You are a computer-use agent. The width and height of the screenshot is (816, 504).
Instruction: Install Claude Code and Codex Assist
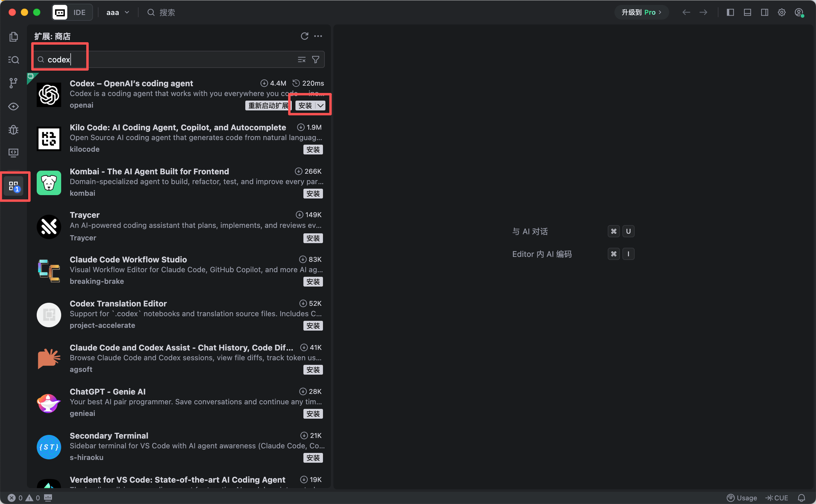313,370
